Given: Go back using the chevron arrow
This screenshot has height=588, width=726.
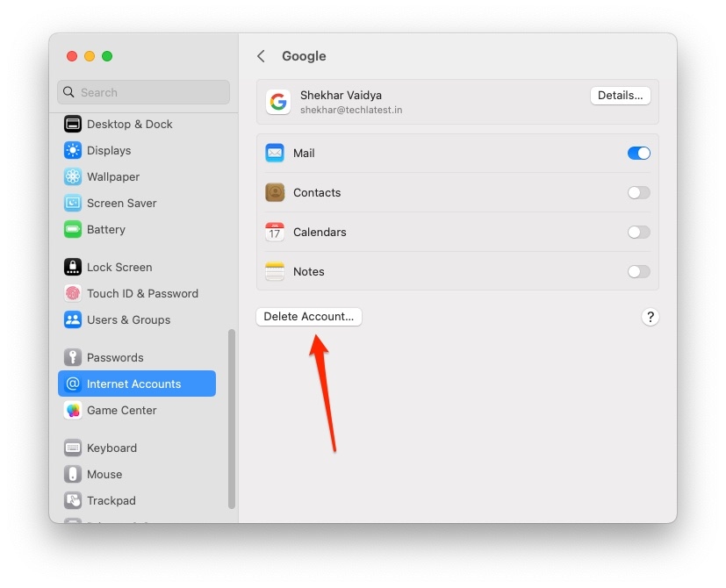Looking at the screenshot, I should click(x=261, y=56).
